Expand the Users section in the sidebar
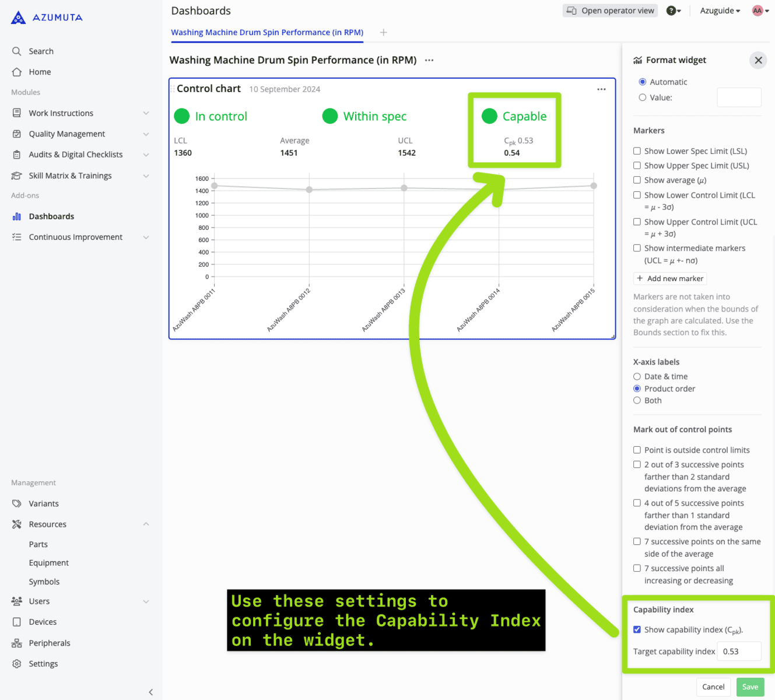The image size is (775, 700). coord(146,601)
